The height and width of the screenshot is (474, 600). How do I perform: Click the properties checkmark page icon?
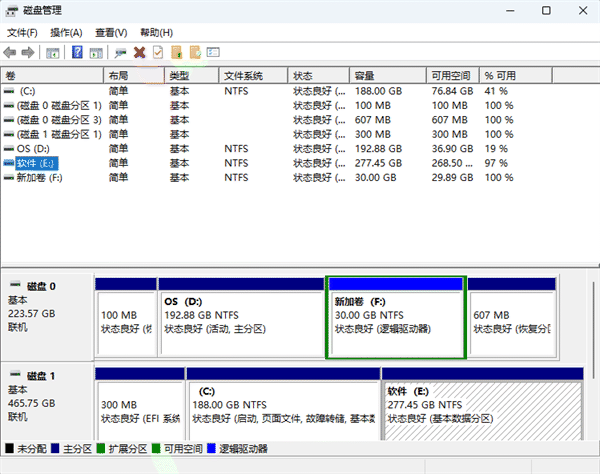[158, 52]
